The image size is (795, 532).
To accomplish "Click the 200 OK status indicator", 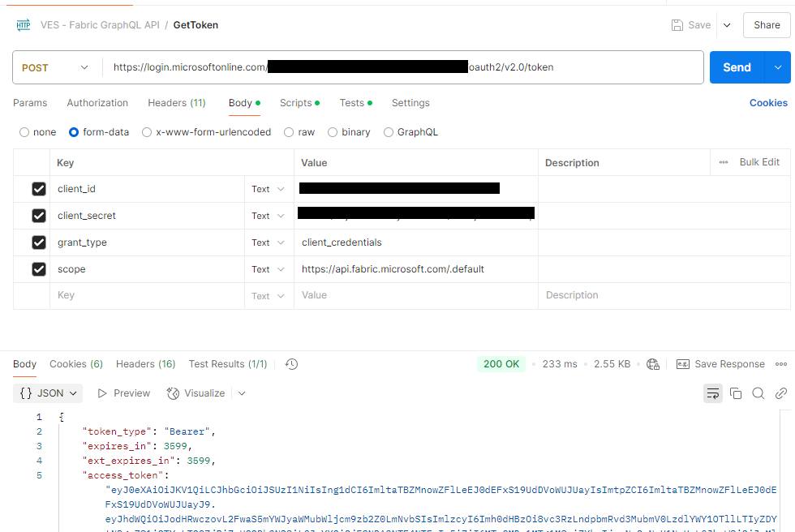I will coord(501,363).
